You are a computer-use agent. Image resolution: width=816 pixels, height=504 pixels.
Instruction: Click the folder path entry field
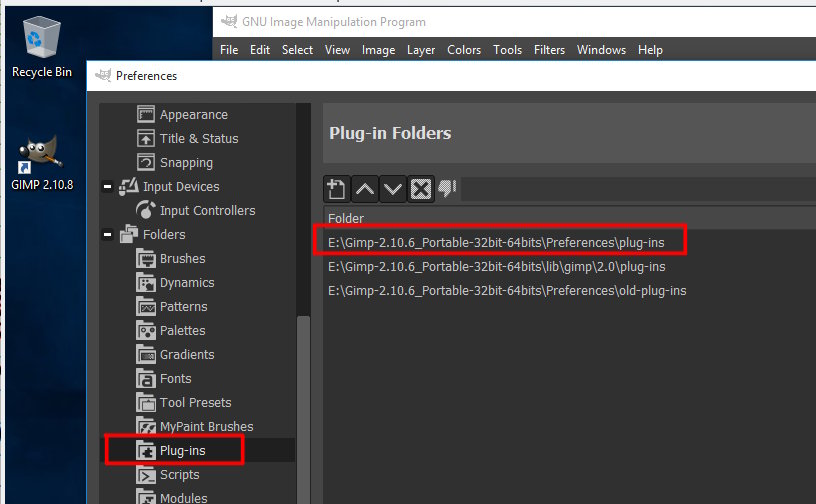638,188
